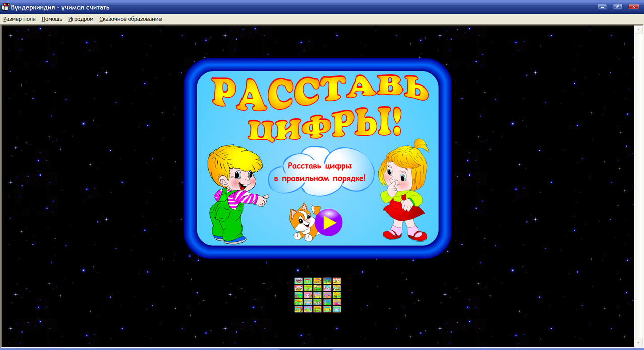Viewport: 644px width, 350px height.
Task: Open the Игродром menu
Action: pyautogui.click(x=82, y=19)
